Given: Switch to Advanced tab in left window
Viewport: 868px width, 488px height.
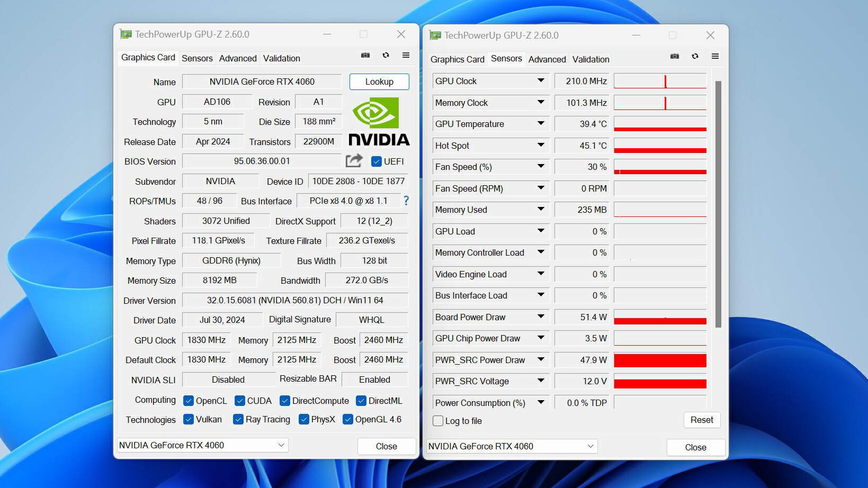Looking at the screenshot, I should pos(238,58).
